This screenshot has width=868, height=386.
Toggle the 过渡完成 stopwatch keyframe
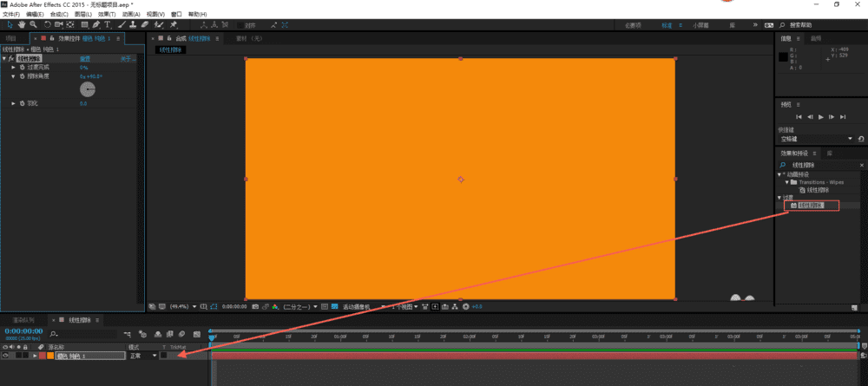click(x=23, y=67)
